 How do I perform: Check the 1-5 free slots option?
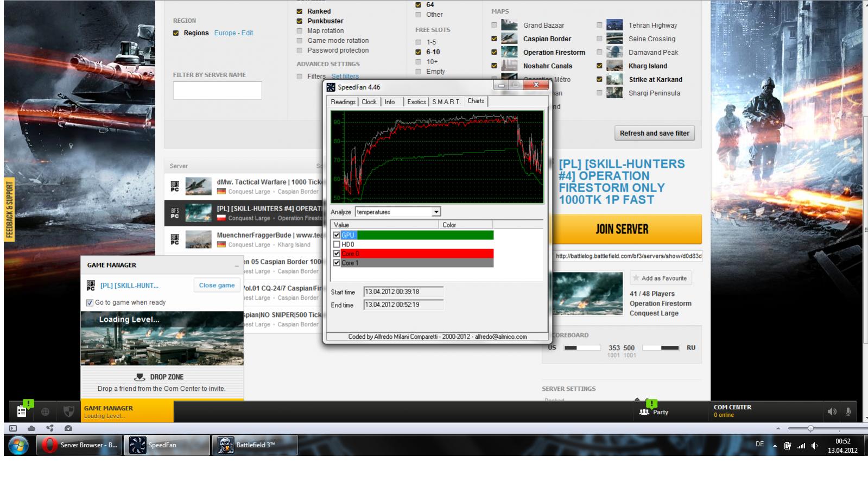pos(418,42)
